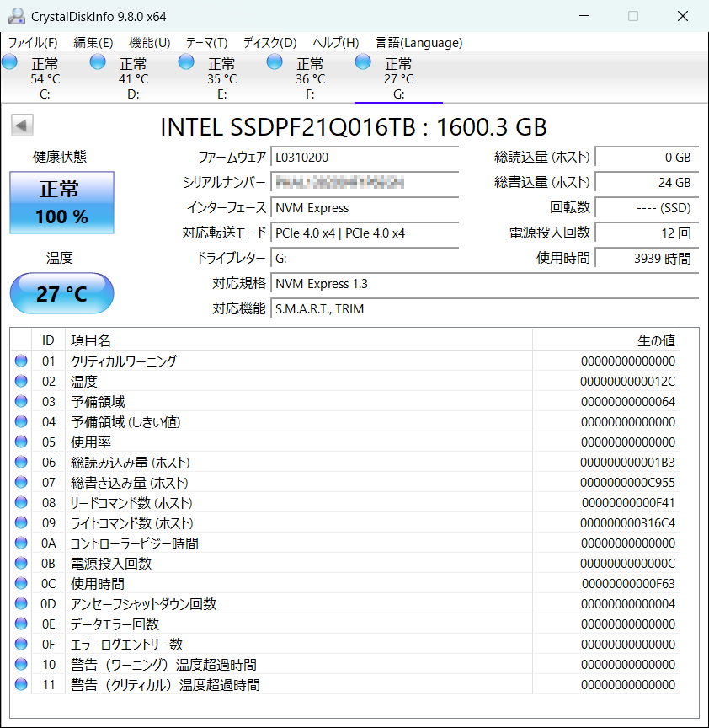
Task: Click status orb for row ID 0D
Action: pyautogui.click(x=21, y=604)
